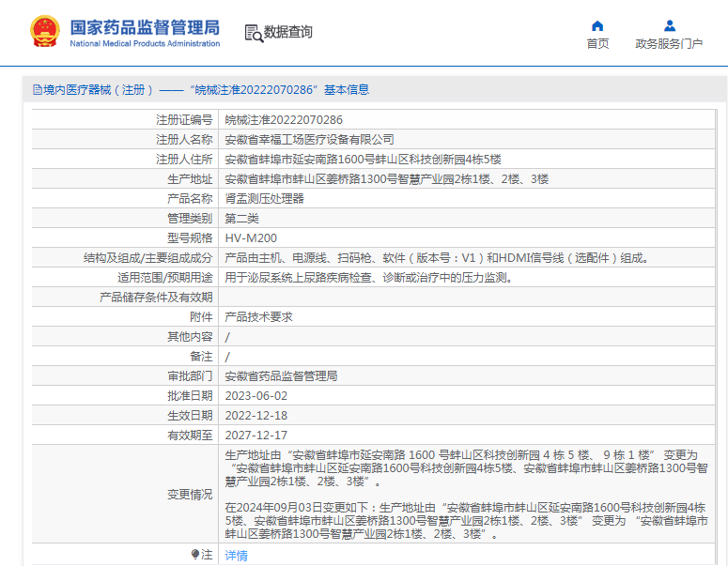Select model HV-M200 value
Viewport: 728px width, 566px height.
coord(251,238)
